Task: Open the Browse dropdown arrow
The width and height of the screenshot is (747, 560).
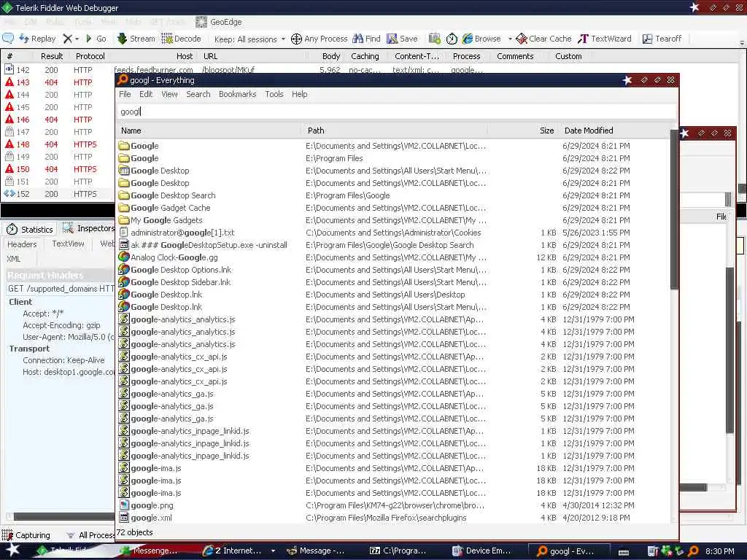Action: (510, 39)
